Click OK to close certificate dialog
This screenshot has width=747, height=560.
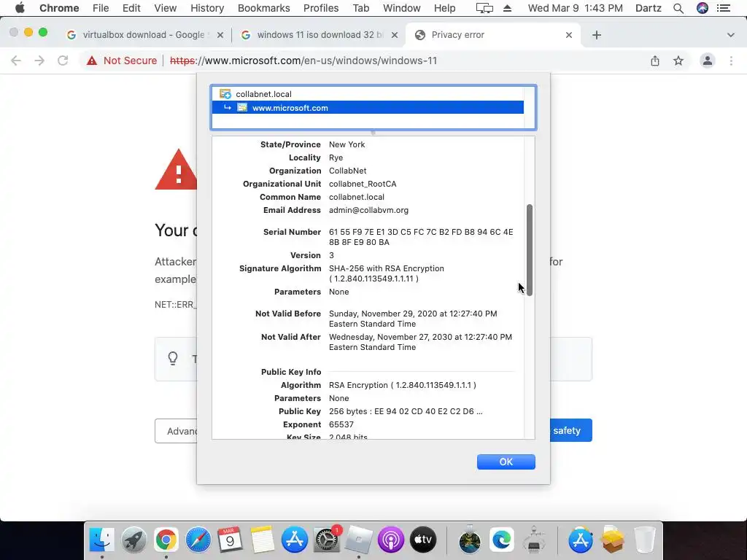(x=506, y=462)
